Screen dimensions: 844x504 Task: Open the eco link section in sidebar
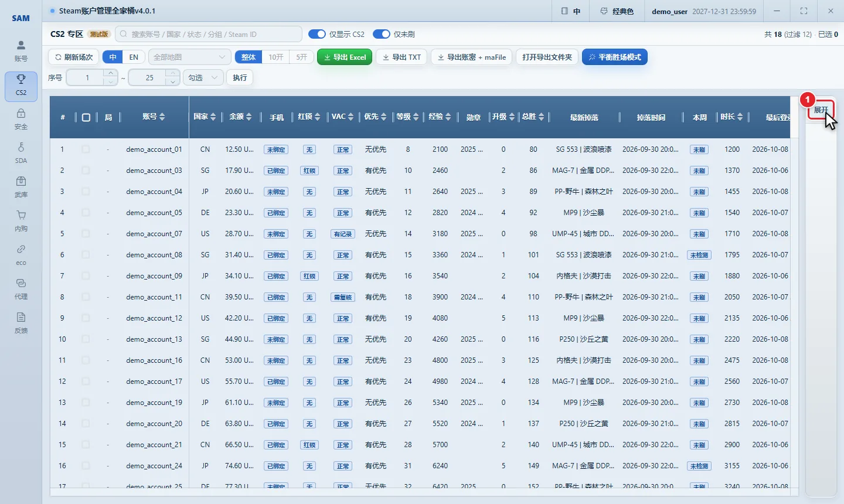pos(21,256)
